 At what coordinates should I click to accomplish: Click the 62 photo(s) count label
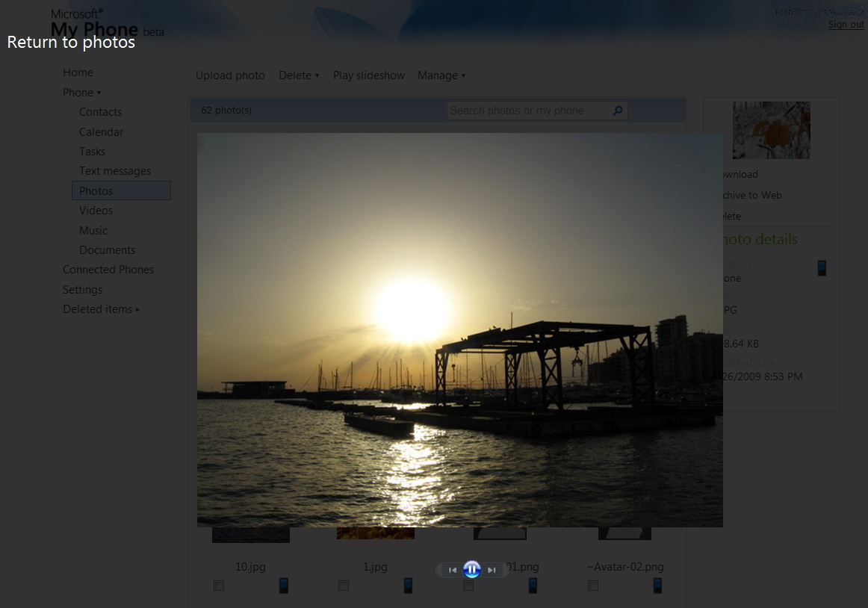(226, 111)
